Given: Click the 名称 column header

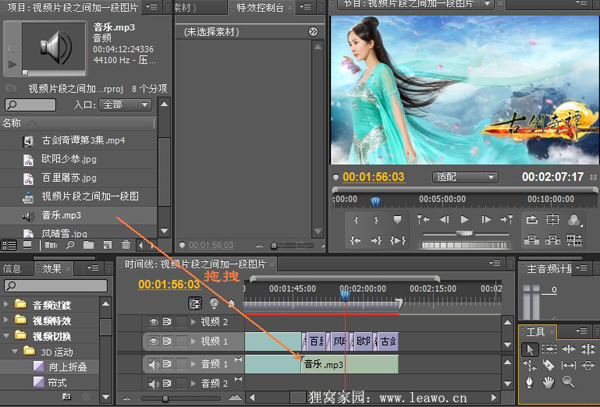Looking at the screenshot, I should coord(78,123).
